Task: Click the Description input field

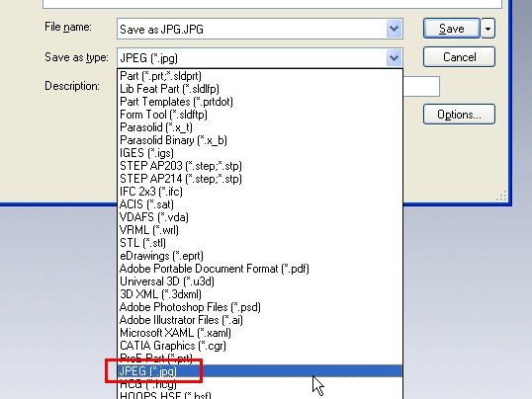Action: coord(421,87)
